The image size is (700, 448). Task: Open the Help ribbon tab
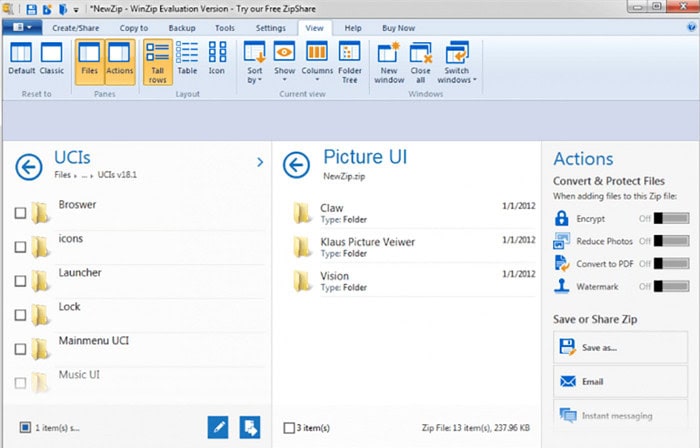[x=353, y=28]
